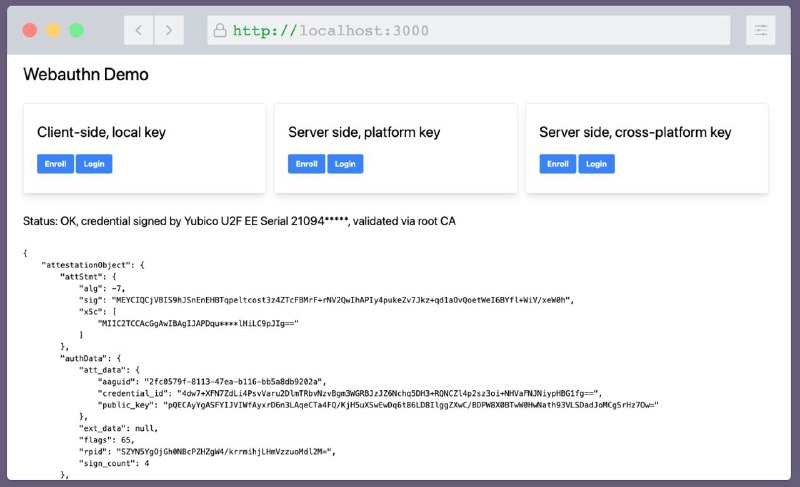Open the browser settings sliders icon
Viewport: 800px width, 487px height.
[x=761, y=31]
